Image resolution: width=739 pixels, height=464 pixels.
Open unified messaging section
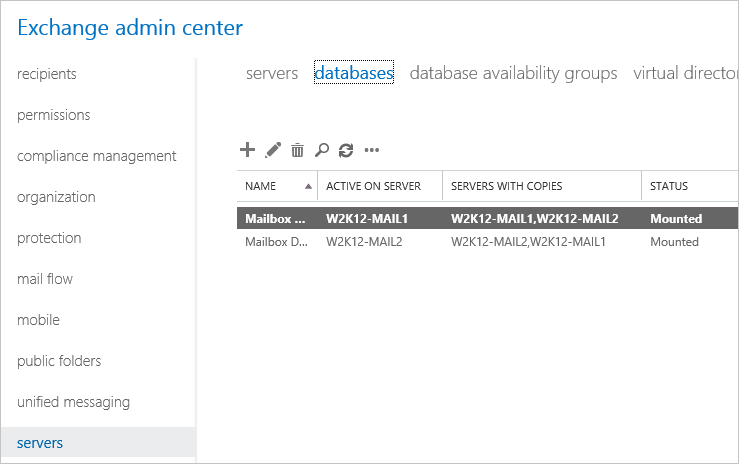[74, 402]
